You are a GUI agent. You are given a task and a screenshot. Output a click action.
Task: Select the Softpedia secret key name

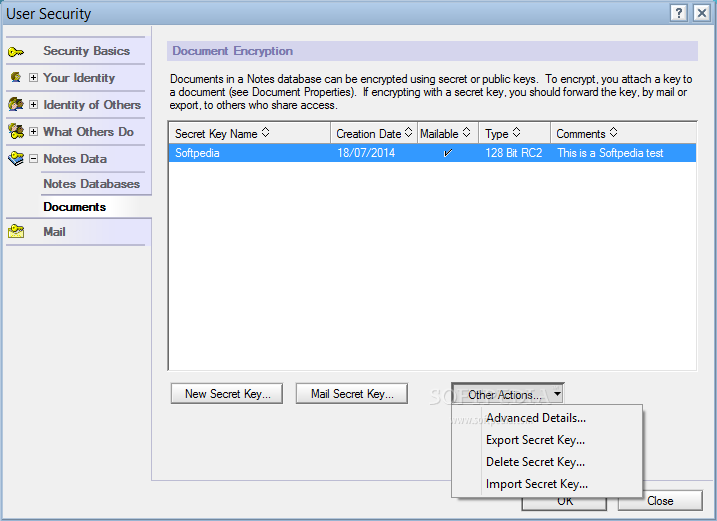coord(197,153)
